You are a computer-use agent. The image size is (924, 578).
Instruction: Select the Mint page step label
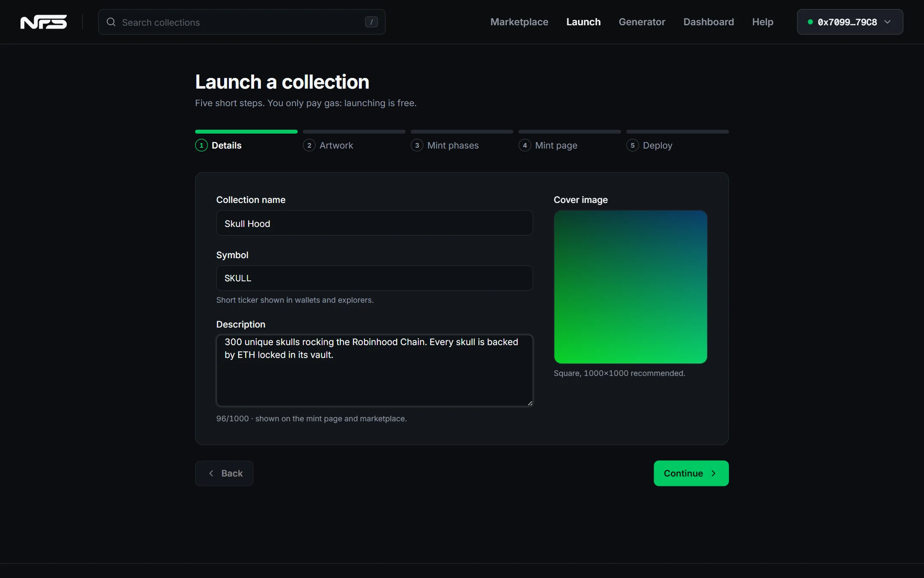(x=556, y=146)
